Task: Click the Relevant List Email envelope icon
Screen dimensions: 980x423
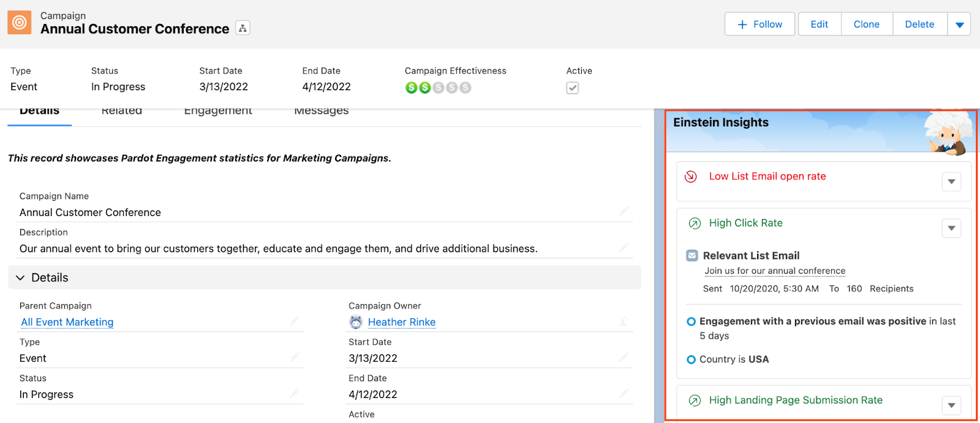Action: pyautogui.click(x=692, y=256)
